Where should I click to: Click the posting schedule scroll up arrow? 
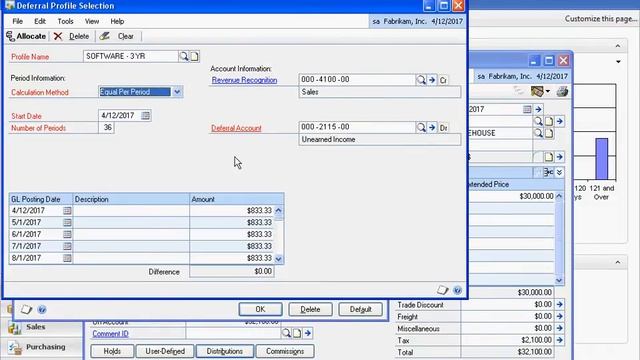coord(278,211)
